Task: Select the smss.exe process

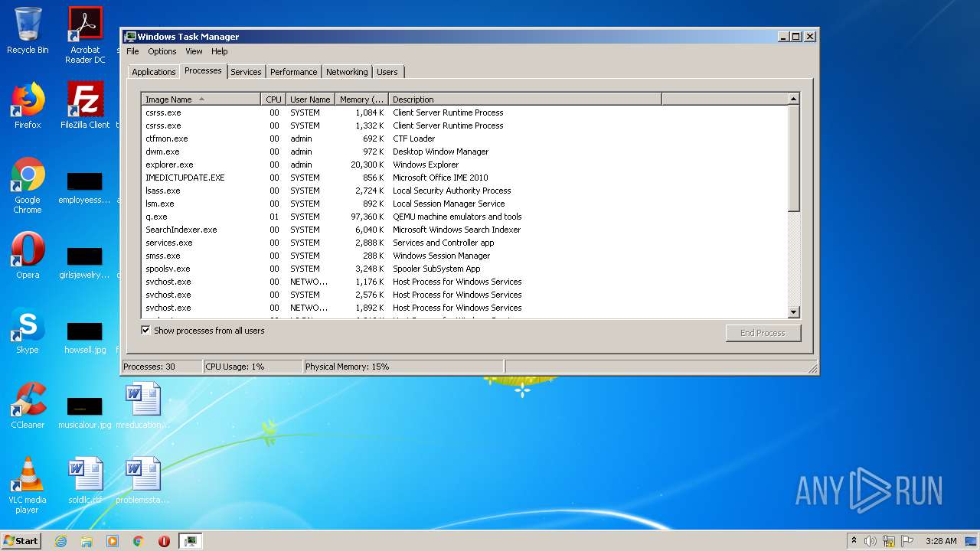Action: tap(465, 256)
